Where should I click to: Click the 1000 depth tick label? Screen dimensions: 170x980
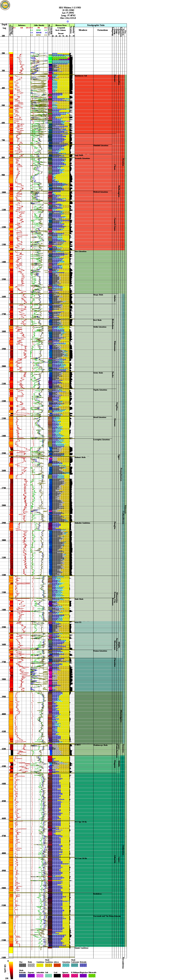pos(3,193)
